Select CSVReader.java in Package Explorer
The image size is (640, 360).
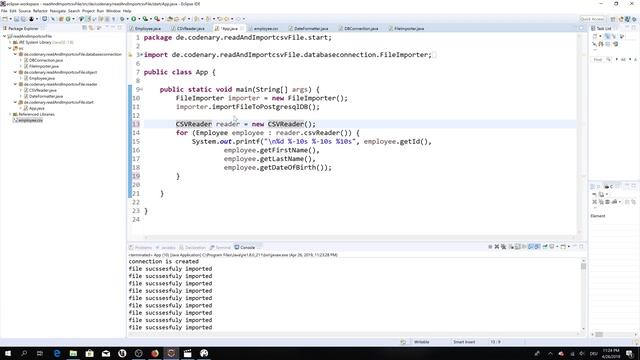(x=40, y=90)
